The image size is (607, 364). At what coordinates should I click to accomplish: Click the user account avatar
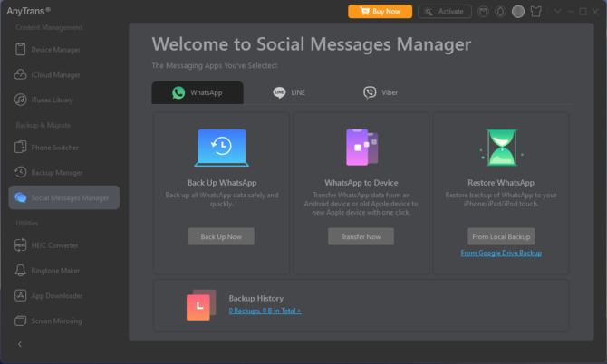(x=518, y=11)
